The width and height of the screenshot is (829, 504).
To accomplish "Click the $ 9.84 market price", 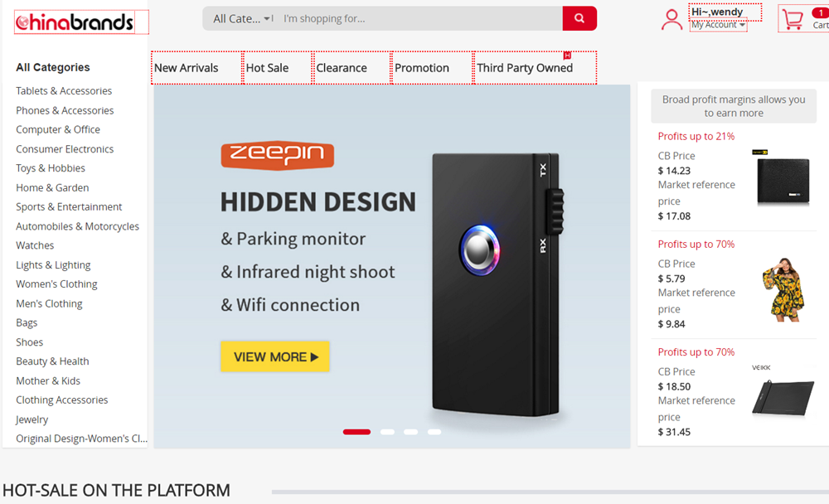I will (x=671, y=323).
